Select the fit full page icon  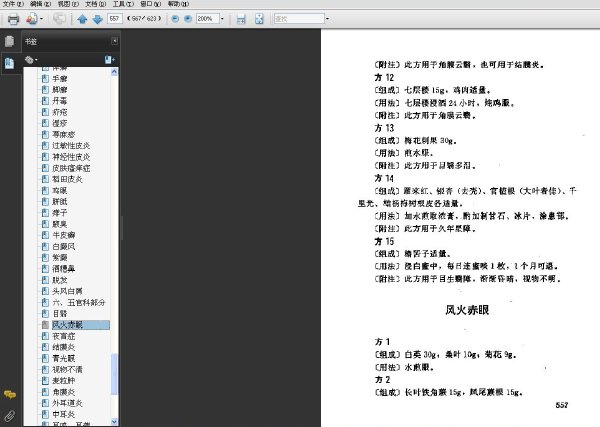point(259,19)
